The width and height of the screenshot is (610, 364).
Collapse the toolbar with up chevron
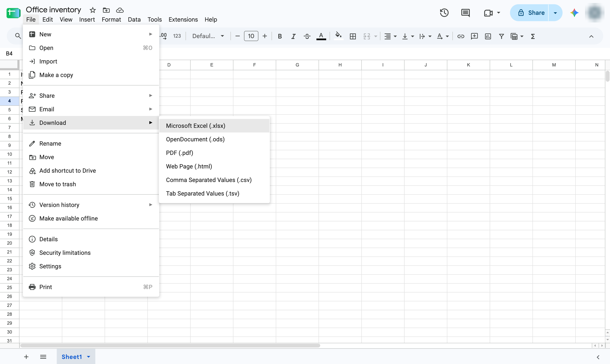pos(591,36)
